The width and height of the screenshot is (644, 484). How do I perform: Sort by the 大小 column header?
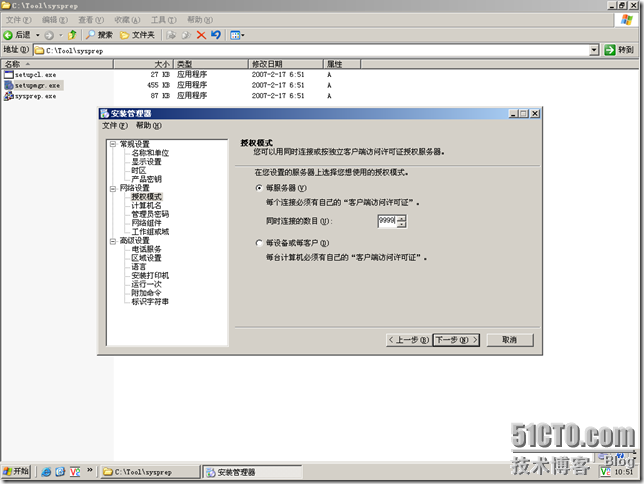tap(144, 64)
